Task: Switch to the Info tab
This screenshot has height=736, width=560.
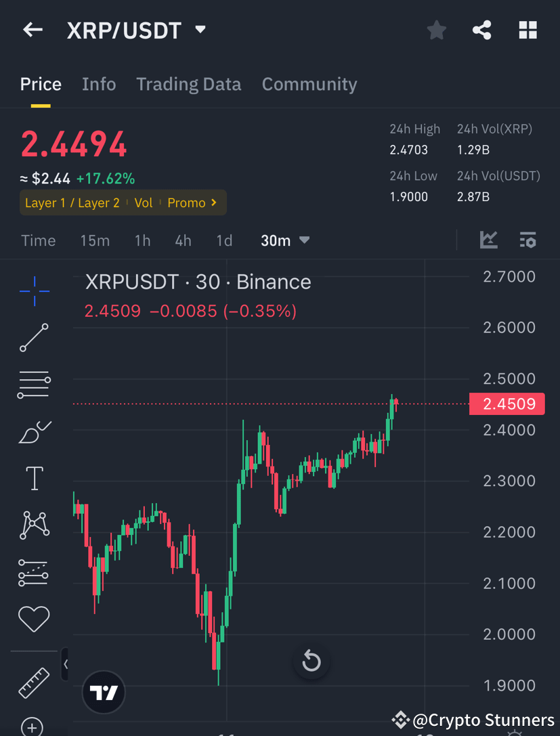Action: 99,84
